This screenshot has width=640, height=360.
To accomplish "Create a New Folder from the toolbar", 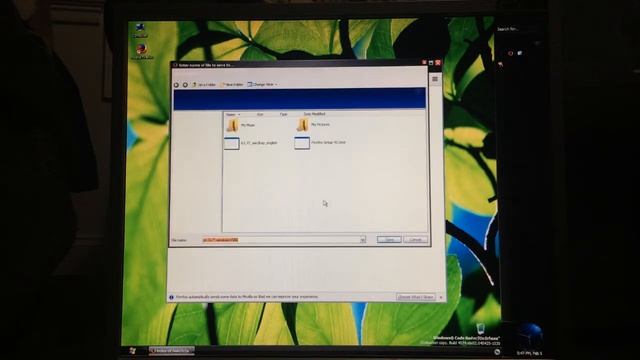I will (x=232, y=85).
